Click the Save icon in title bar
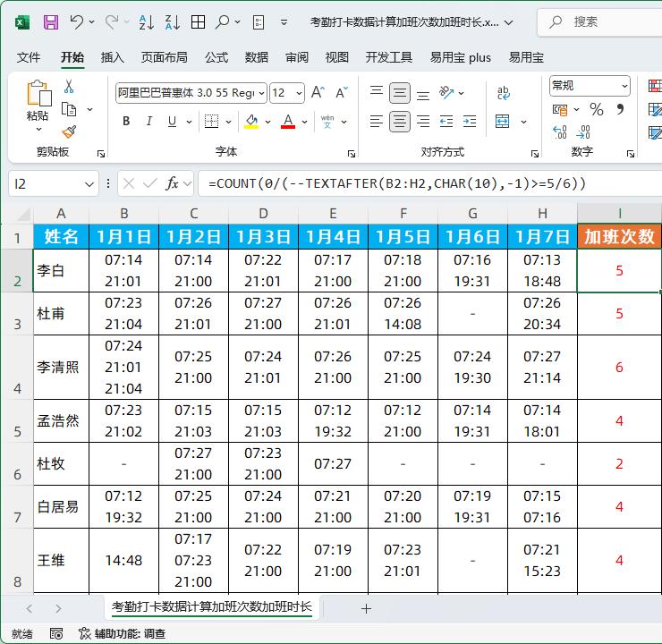This screenshot has width=662, height=644. click(x=51, y=22)
